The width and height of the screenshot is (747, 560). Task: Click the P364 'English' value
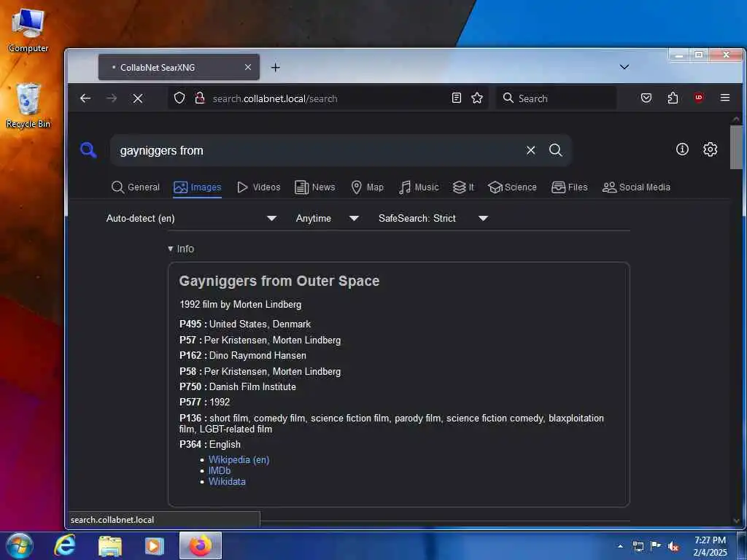click(x=225, y=444)
